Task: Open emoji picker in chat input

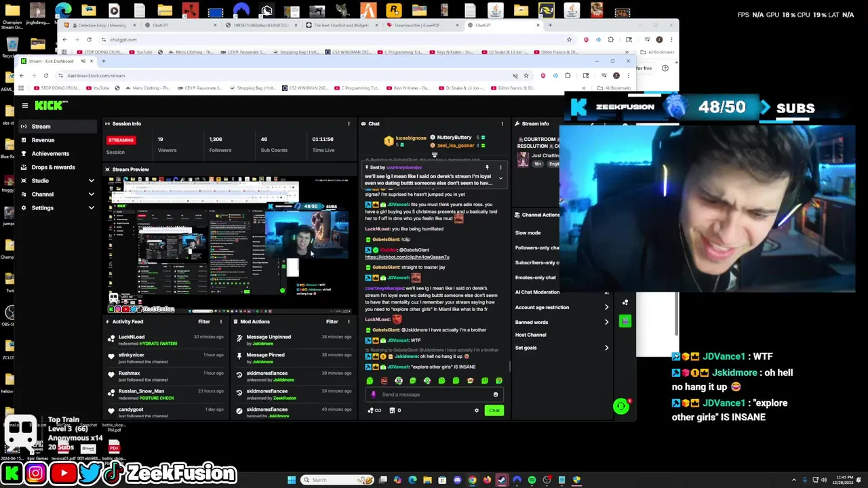Action: (x=496, y=394)
